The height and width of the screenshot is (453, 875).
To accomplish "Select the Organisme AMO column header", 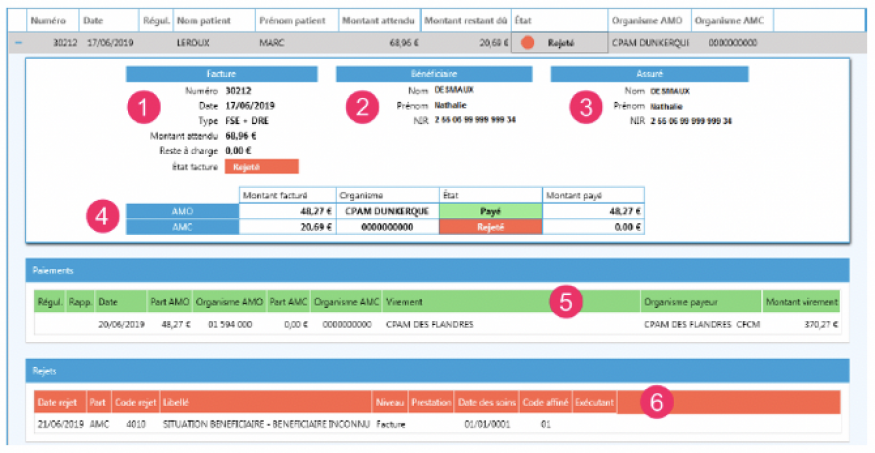I will pyautogui.click(x=648, y=20).
